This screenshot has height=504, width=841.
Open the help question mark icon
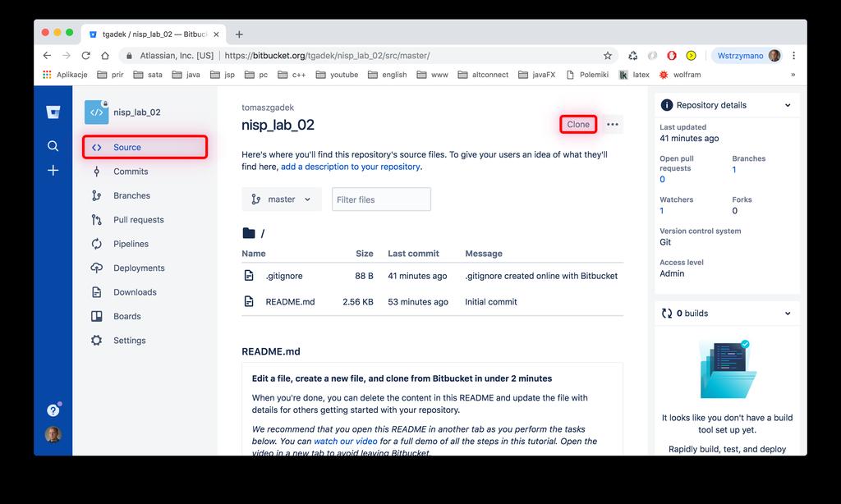(x=53, y=410)
